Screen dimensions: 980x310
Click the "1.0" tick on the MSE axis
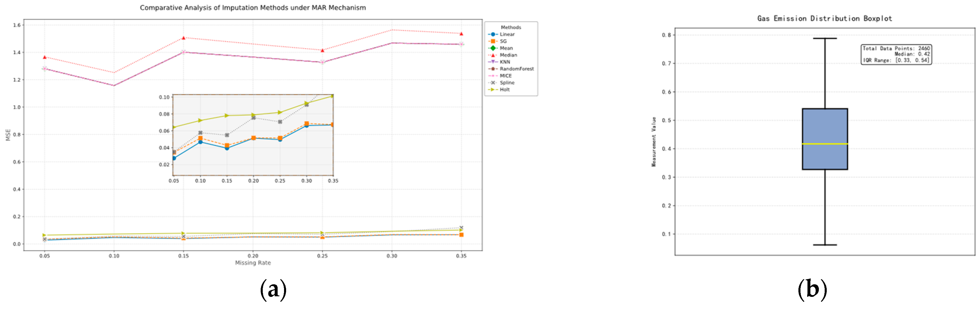point(17,107)
